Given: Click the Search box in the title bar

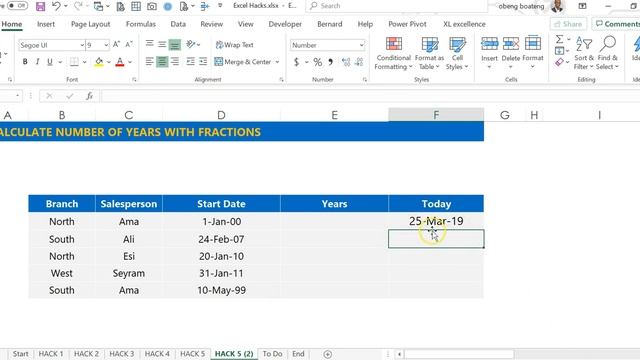Looking at the screenshot, I should coord(396,6).
